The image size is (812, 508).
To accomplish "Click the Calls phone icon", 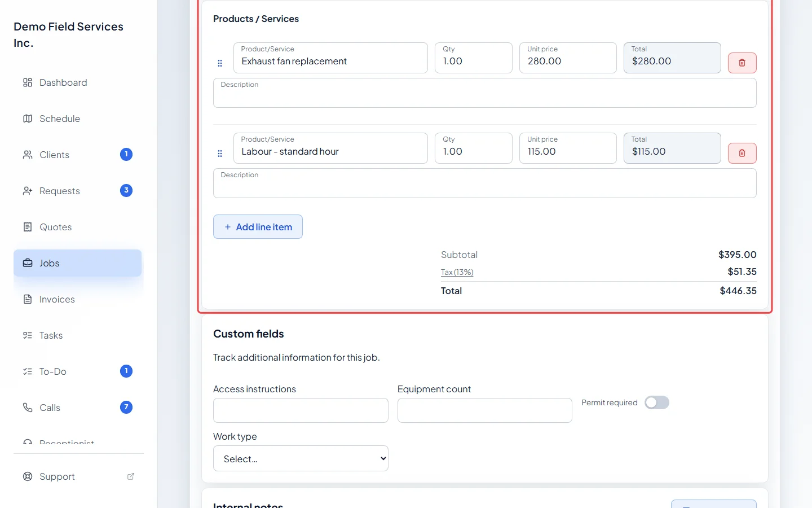I will pos(28,408).
